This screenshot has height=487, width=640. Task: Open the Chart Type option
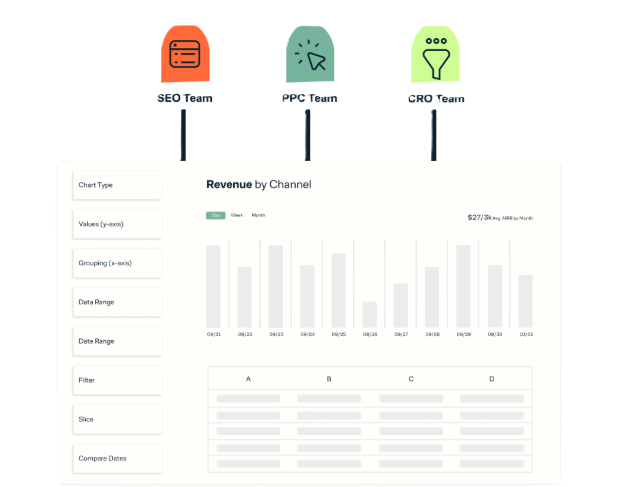tap(117, 185)
